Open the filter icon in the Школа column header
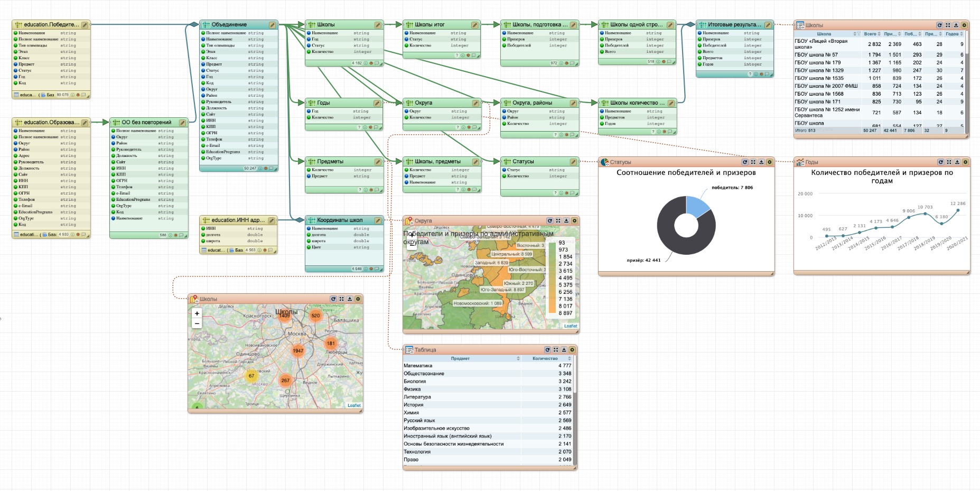Image resolution: width=980 pixels, height=491 pixels. (x=858, y=34)
